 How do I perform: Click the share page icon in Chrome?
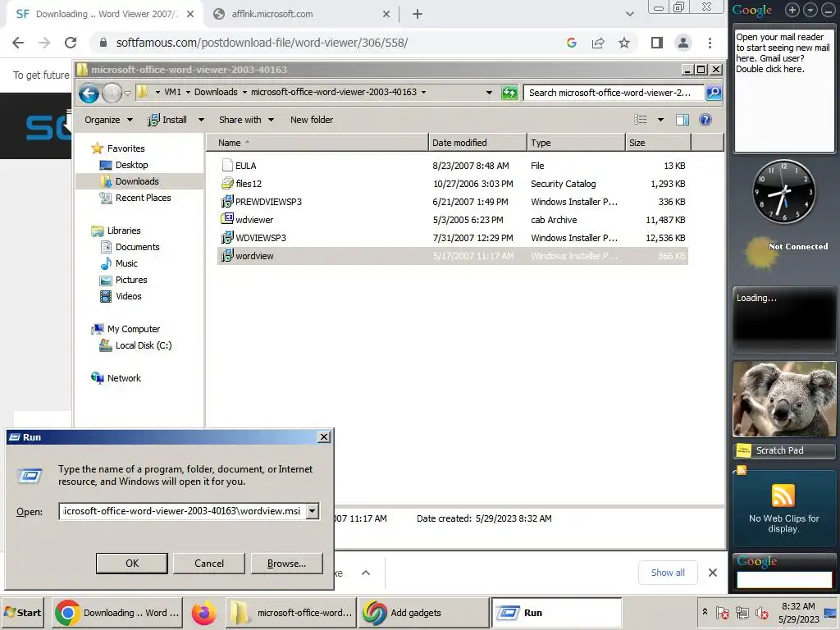point(598,43)
